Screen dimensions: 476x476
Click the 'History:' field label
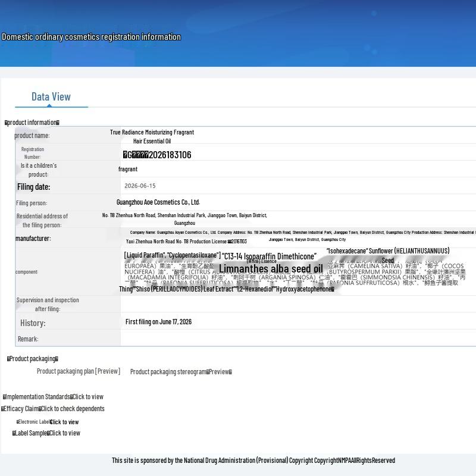pos(33,323)
